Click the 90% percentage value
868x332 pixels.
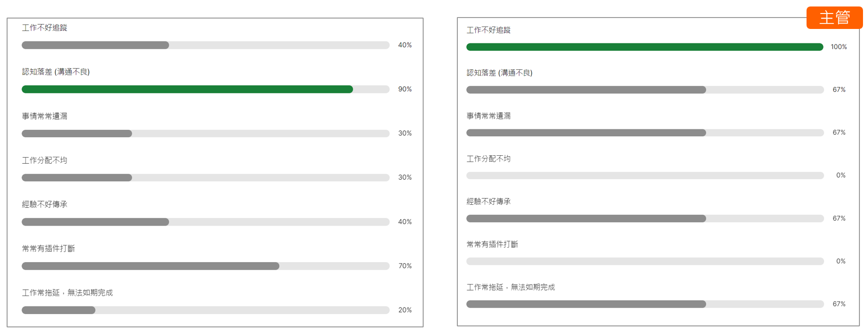pos(405,89)
